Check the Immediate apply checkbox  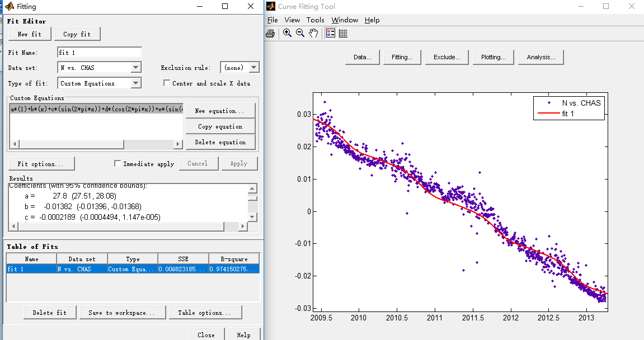tap(117, 164)
